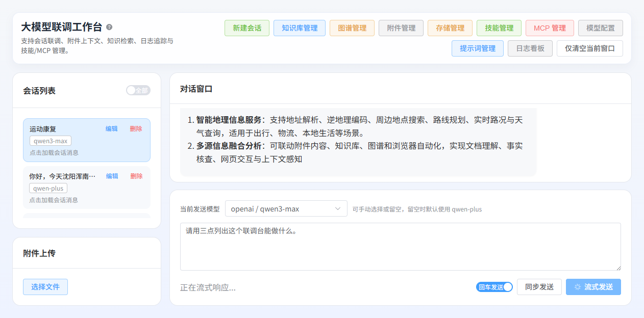Viewport: 644px width, 318px height.
Task: Click 点击加载会话消息 under 运动康复
Action: 54,152
